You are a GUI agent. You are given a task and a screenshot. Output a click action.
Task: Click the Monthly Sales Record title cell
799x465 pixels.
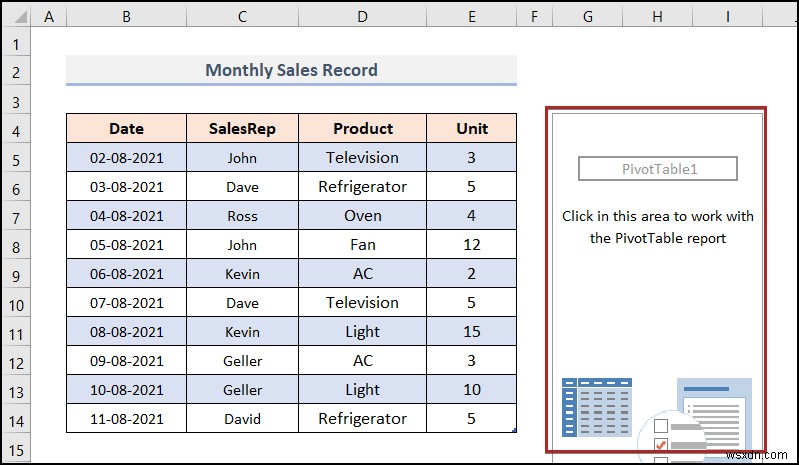(291, 70)
